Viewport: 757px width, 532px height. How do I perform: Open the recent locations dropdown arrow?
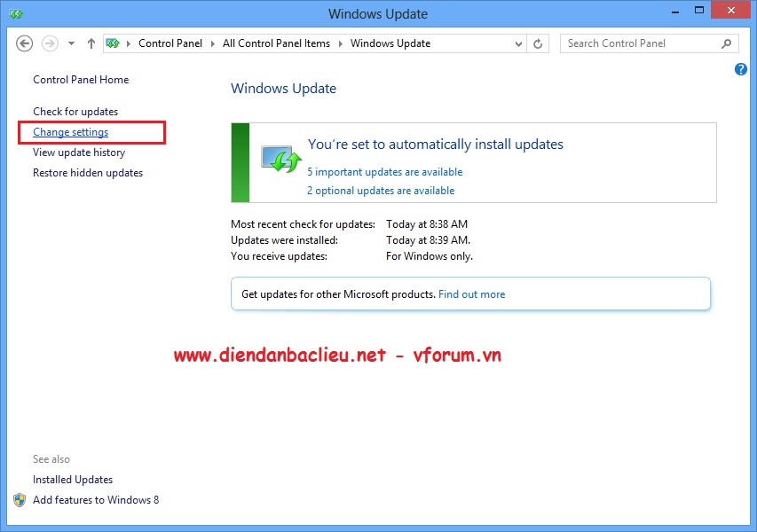click(x=72, y=43)
